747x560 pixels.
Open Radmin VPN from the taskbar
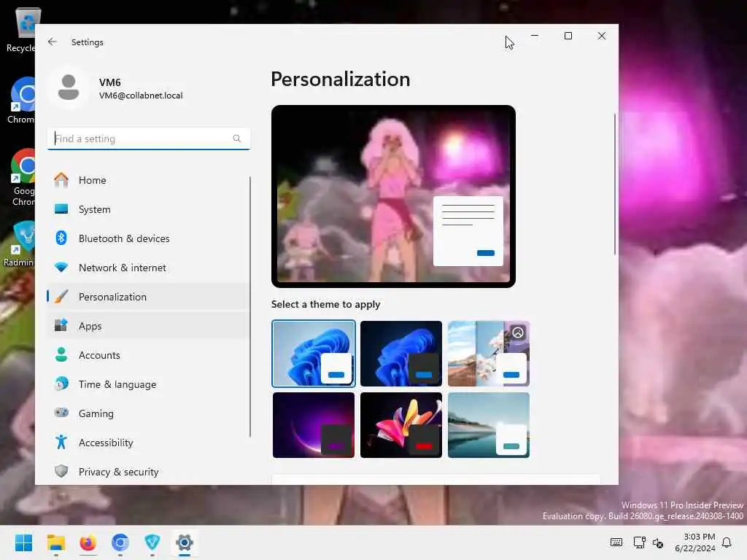[x=152, y=542]
